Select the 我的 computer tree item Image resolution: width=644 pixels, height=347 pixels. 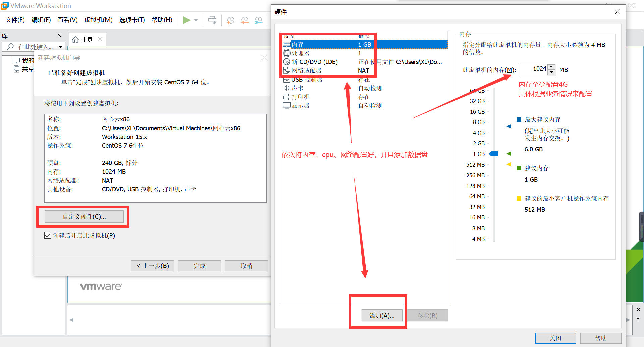[x=23, y=61]
